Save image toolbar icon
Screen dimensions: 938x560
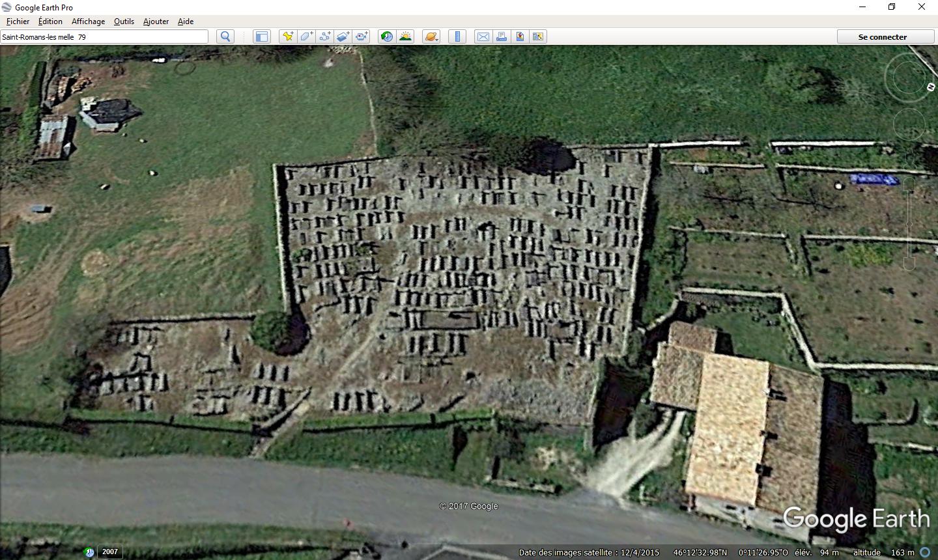[x=520, y=36]
